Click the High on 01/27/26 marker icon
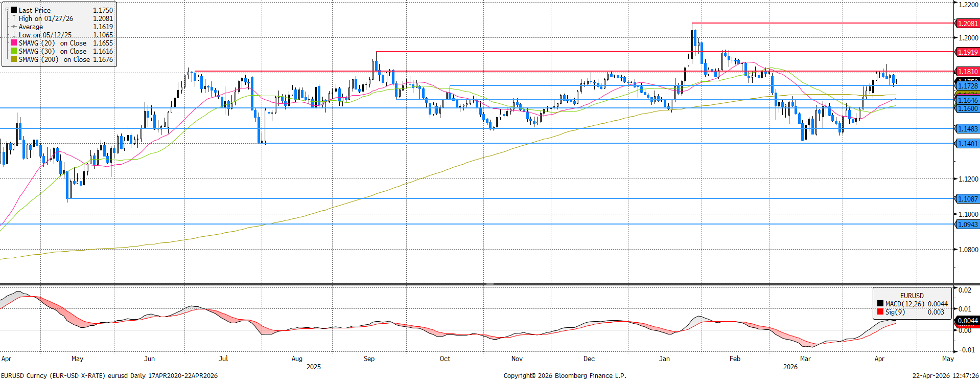This screenshot has height=380, width=980. click(x=14, y=18)
